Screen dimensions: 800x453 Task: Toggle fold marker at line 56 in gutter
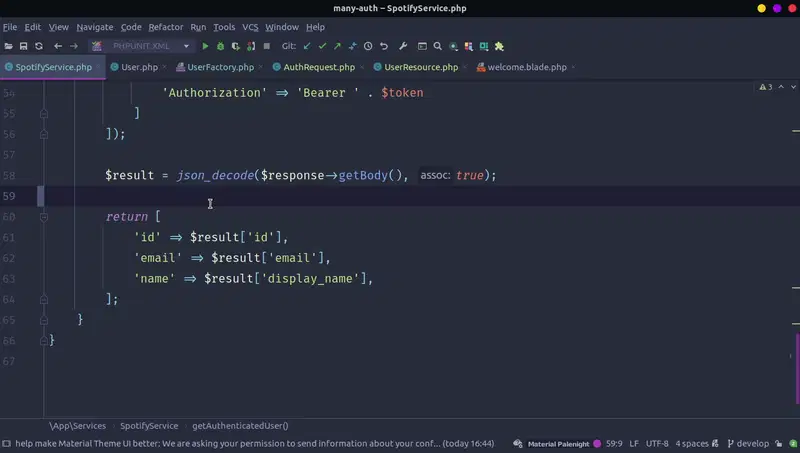point(44,134)
